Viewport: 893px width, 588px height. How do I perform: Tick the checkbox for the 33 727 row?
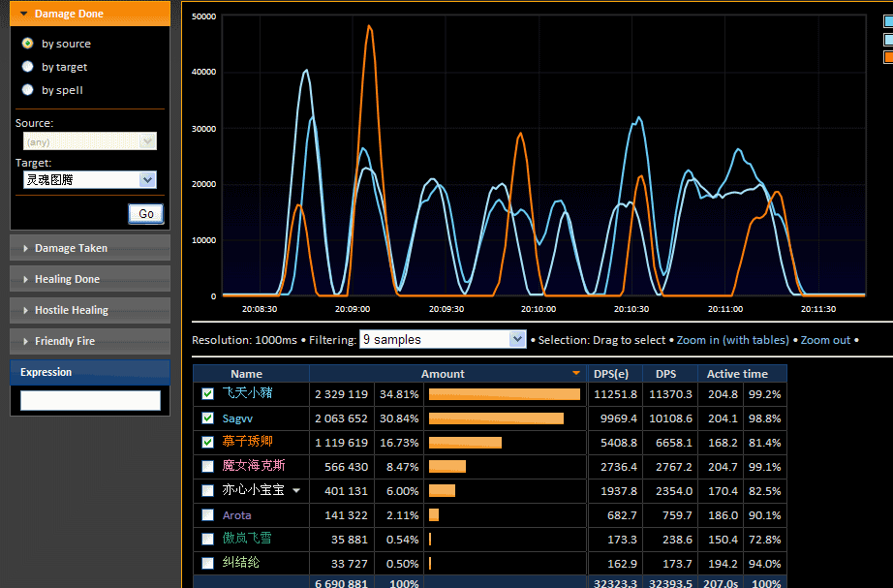[x=208, y=564]
